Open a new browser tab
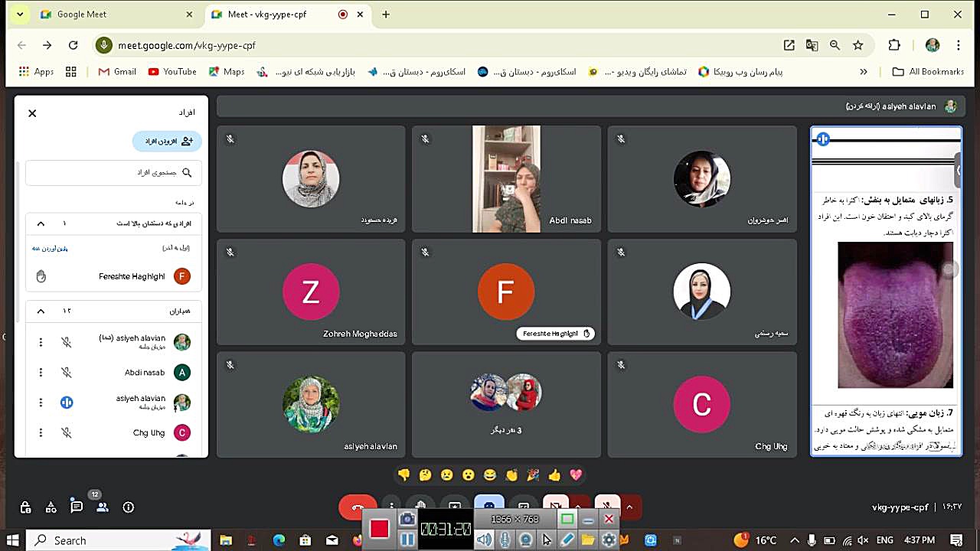Viewport: 980px width, 551px height. tap(386, 15)
